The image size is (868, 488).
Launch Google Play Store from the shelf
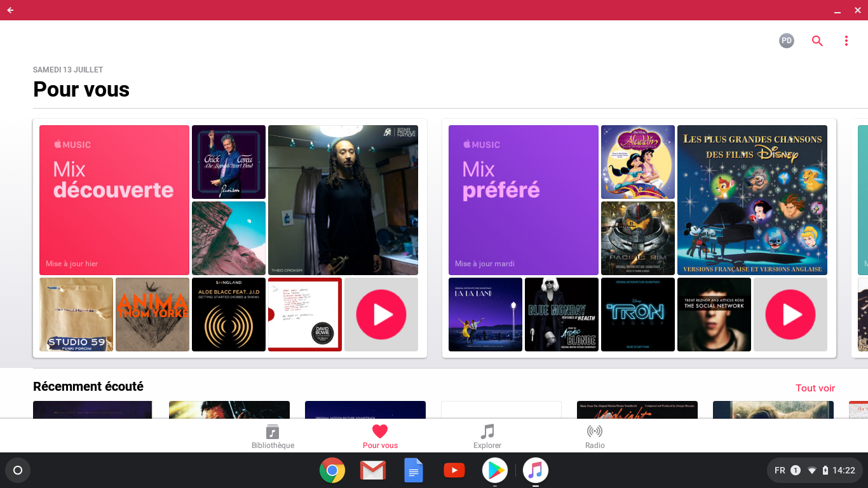point(495,470)
